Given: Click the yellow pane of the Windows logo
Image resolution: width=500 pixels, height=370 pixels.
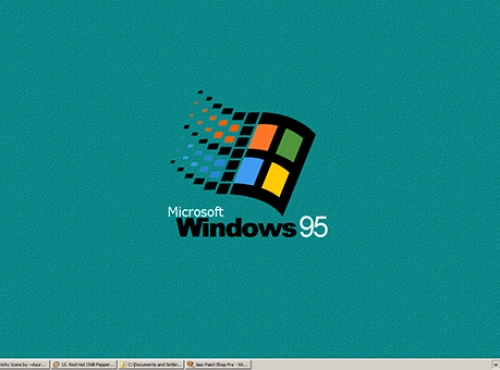Looking at the screenshot, I should click(x=275, y=179).
